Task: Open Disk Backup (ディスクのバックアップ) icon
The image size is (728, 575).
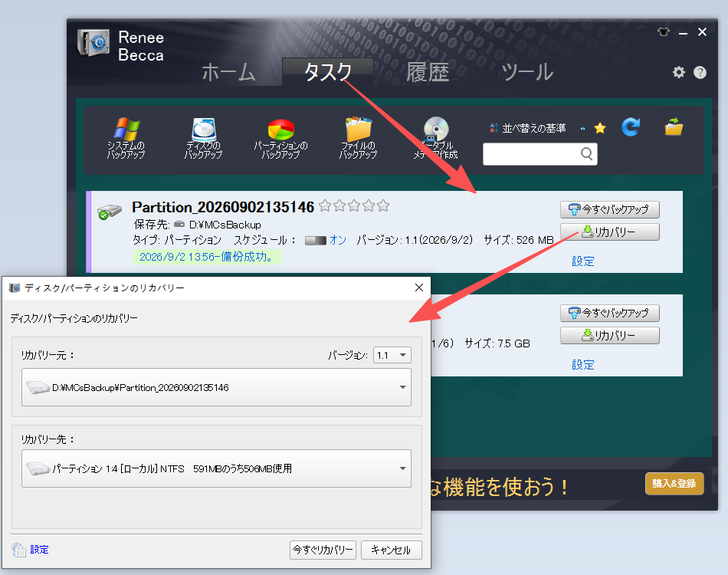Action: point(203,137)
